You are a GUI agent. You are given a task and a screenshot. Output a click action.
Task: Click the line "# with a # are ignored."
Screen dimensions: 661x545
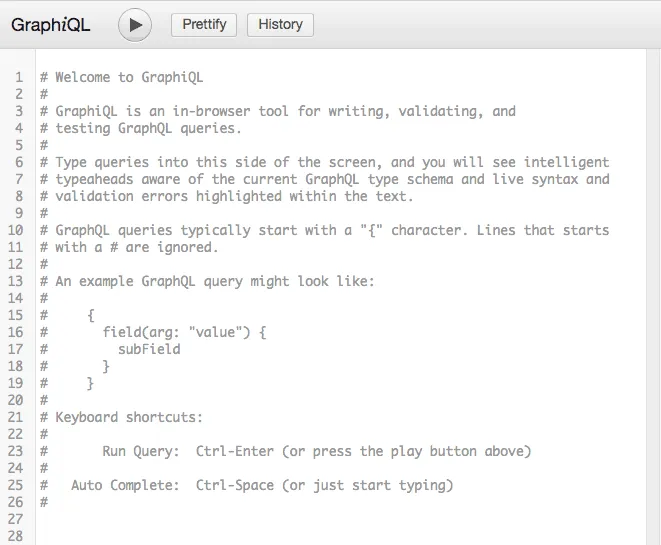click(x=129, y=247)
